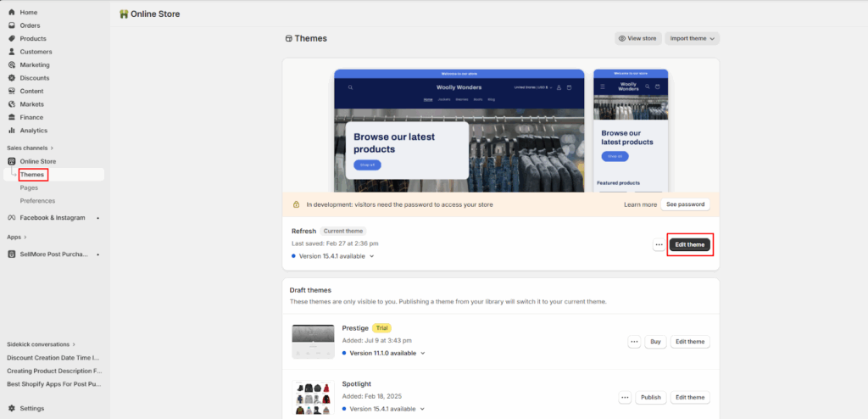Select Preferences under Online Store
This screenshot has width=868, height=419.
(37, 201)
